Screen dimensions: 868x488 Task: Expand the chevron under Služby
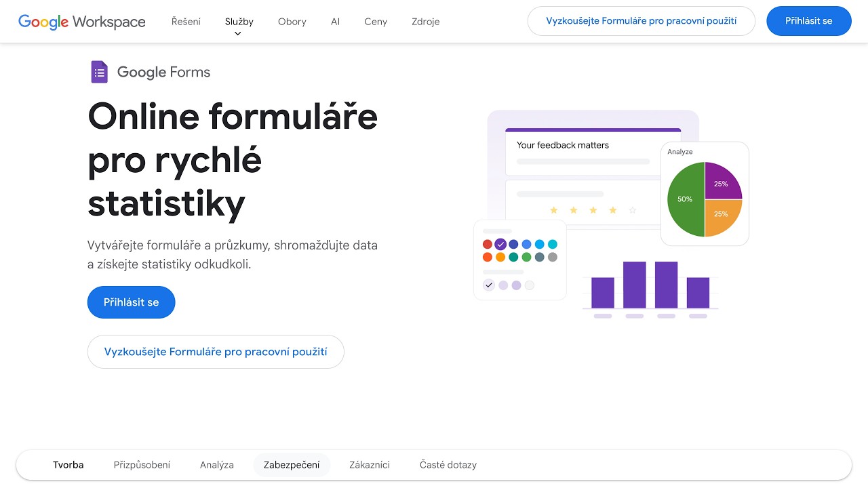click(x=238, y=34)
